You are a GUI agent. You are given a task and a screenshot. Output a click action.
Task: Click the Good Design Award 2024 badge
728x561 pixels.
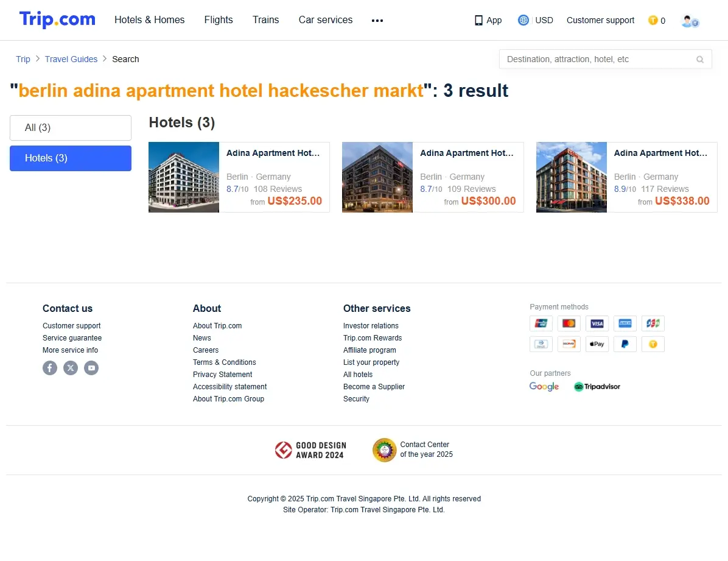[310, 450]
